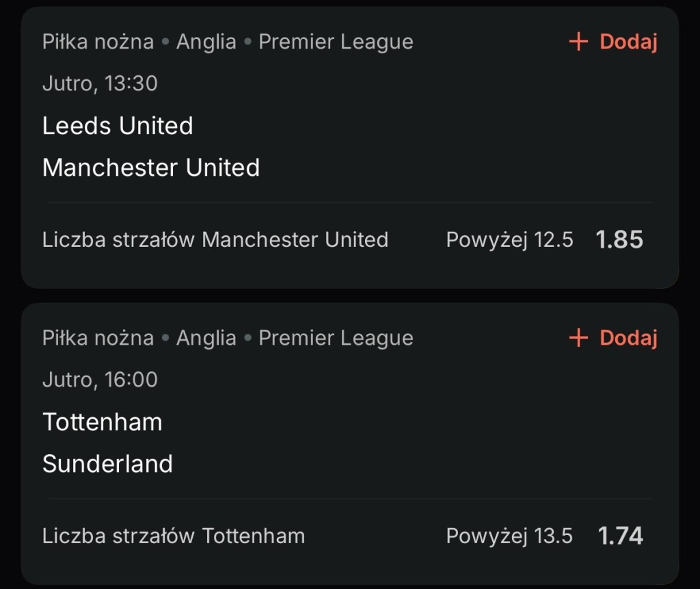Click the 1.74 odds value
The height and width of the screenshot is (589, 700).
coord(621,536)
